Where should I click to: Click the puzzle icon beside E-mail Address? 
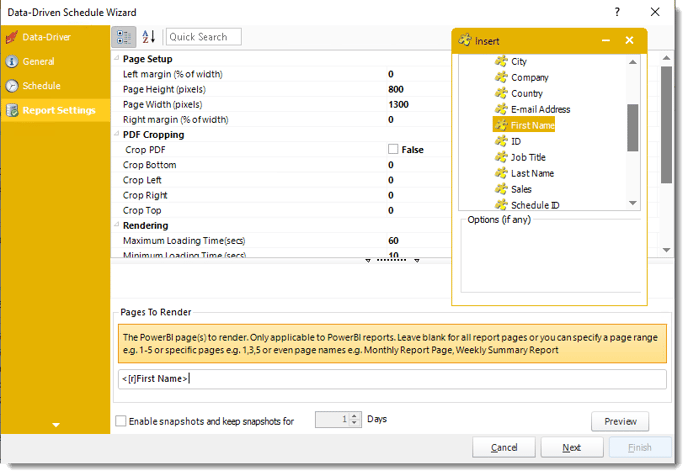[501, 109]
